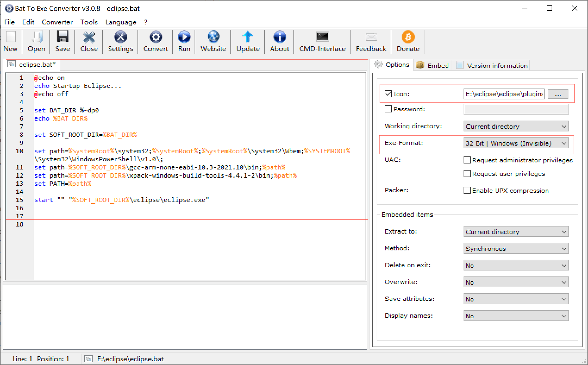588x365 pixels.
Task: Open the Exe-Format dropdown
Action: (516, 143)
